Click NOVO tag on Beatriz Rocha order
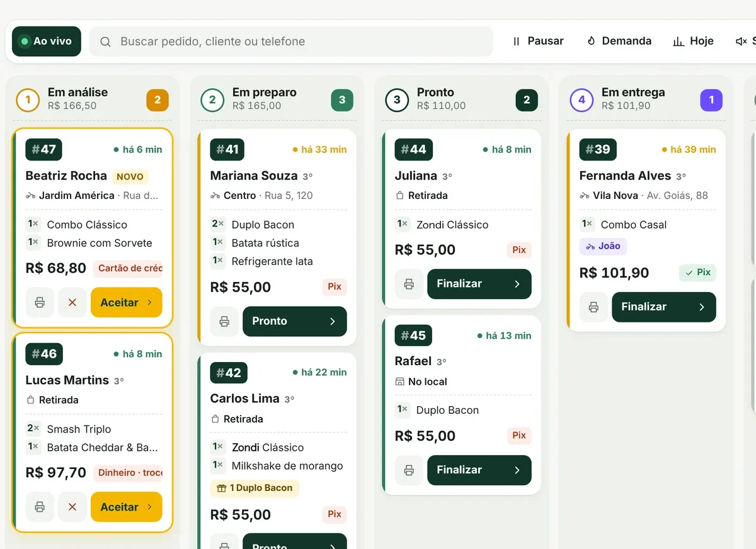756x549 pixels. (x=130, y=177)
